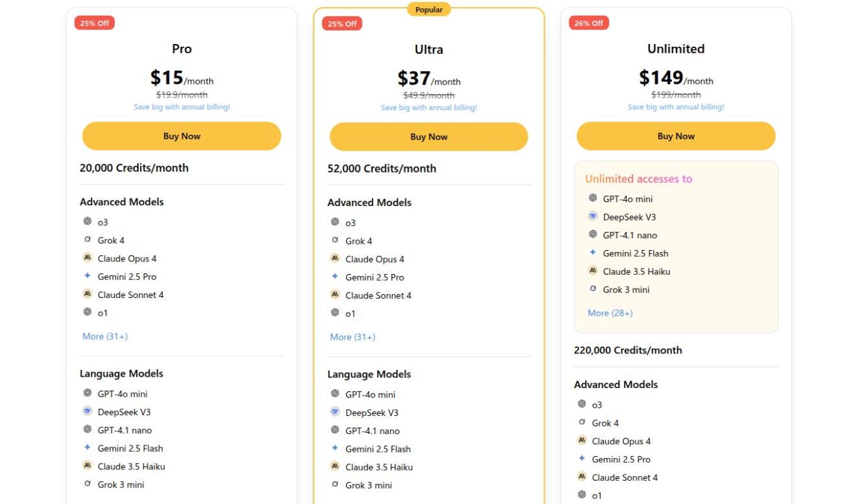Click the Grok 4 icon in Ultra plan

[x=335, y=240]
